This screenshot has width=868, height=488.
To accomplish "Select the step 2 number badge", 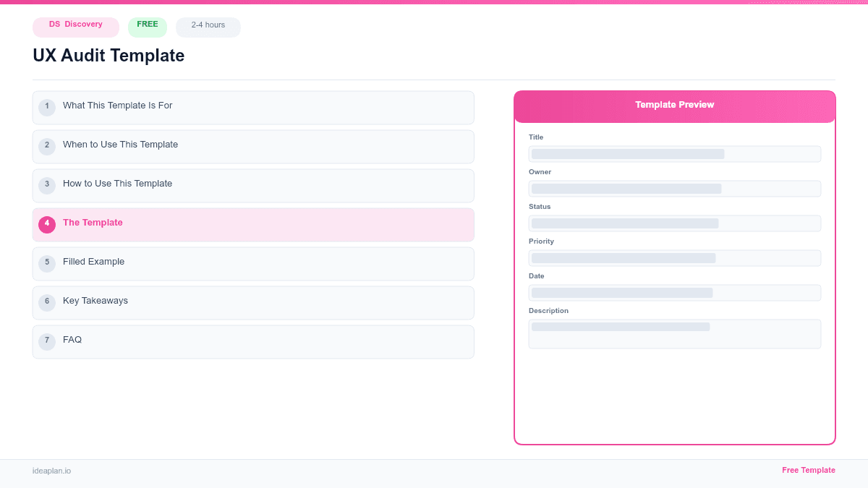I will coord(47,146).
